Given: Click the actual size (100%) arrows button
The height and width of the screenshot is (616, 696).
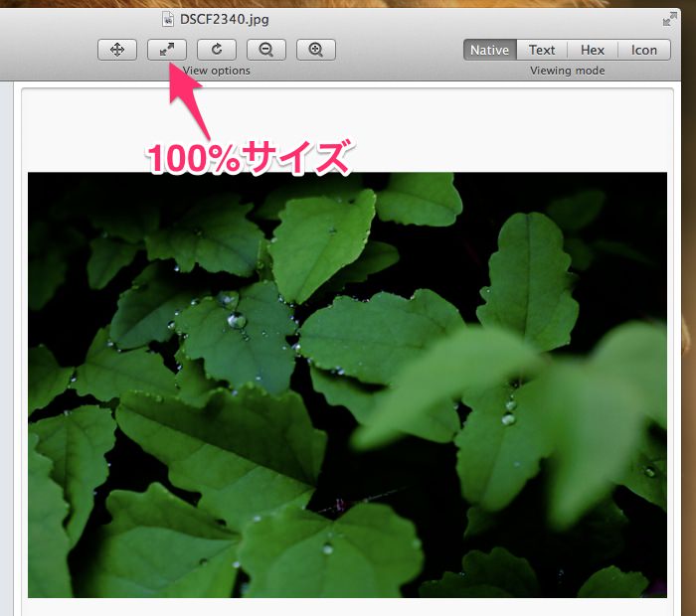Looking at the screenshot, I should pos(167,50).
